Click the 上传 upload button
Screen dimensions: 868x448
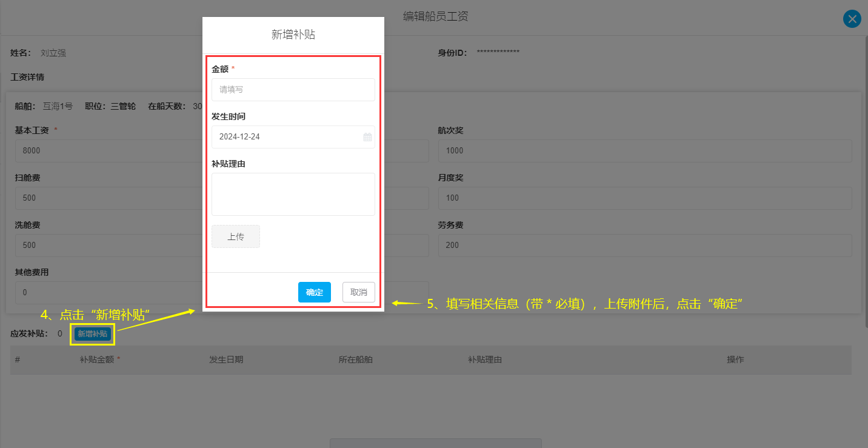(236, 236)
